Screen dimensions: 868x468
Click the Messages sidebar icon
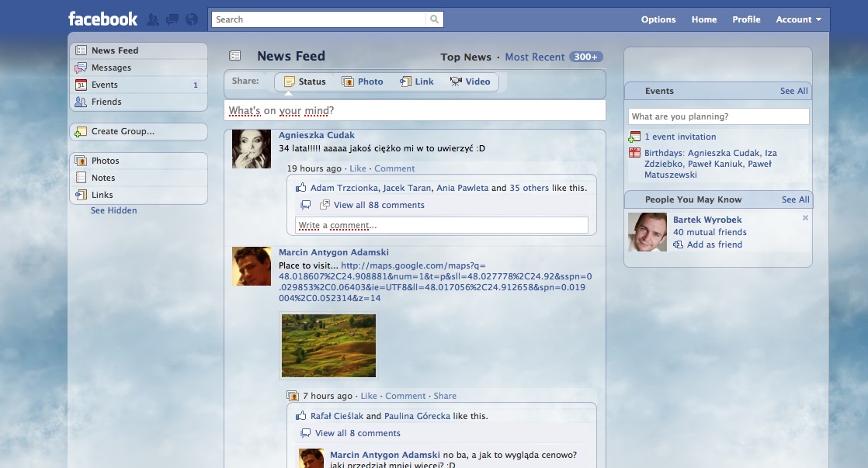(81, 68)
